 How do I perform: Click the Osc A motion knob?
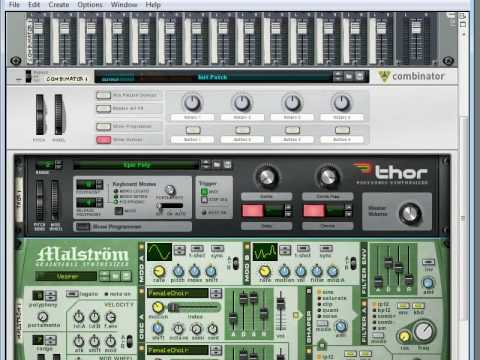(x=158, y=307)
